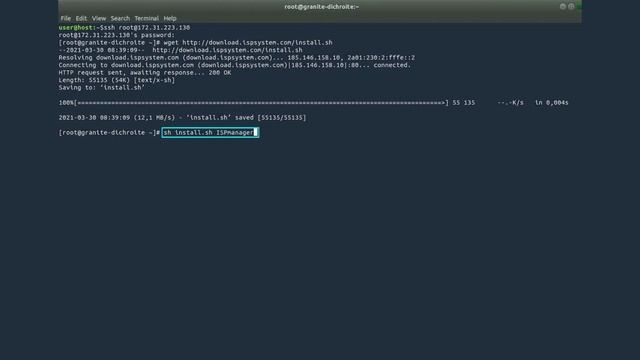Click the maximize button in the title bar
640x360 pixels.
(571, 7)
